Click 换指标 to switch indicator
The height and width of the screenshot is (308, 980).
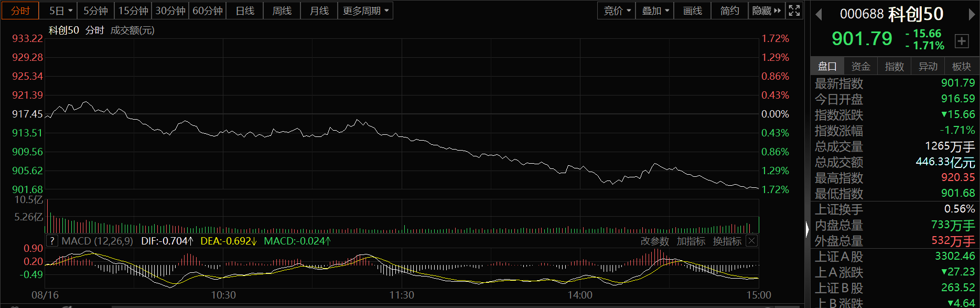pos(727,241)
